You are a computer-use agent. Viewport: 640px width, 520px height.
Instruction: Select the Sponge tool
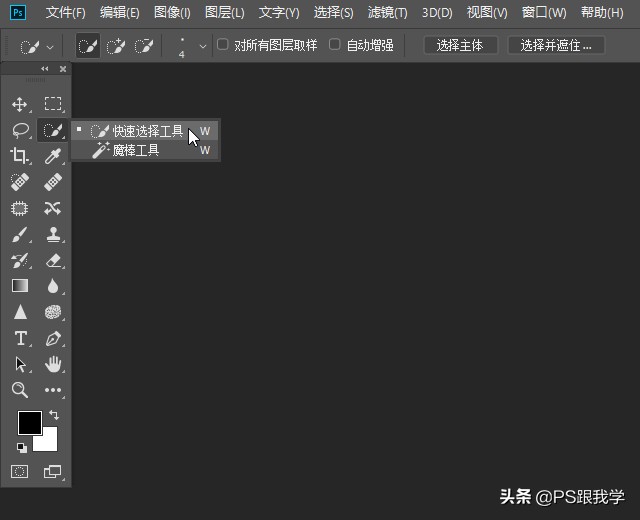53,312
